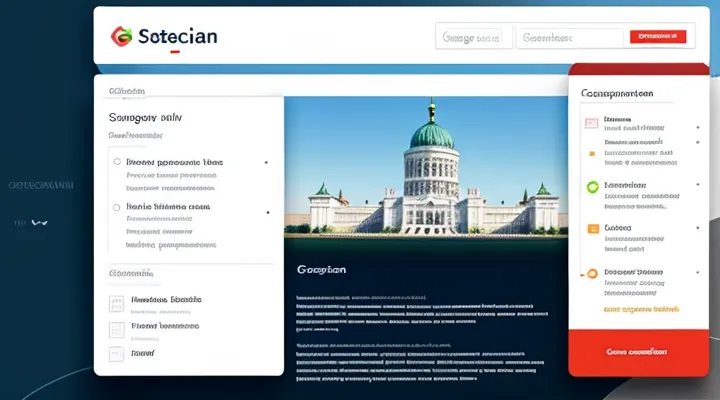
Task: Click the white wave icon in dark sidebar
Action: click(39, 223)
